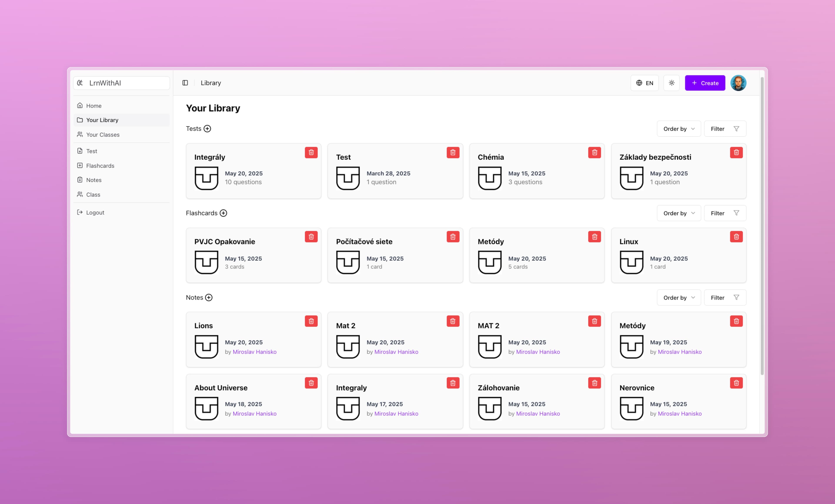Open the MAT 2 note card
The width and height of the screenshot is (835, 504).
pyautogui.click(x=537, y=340)
